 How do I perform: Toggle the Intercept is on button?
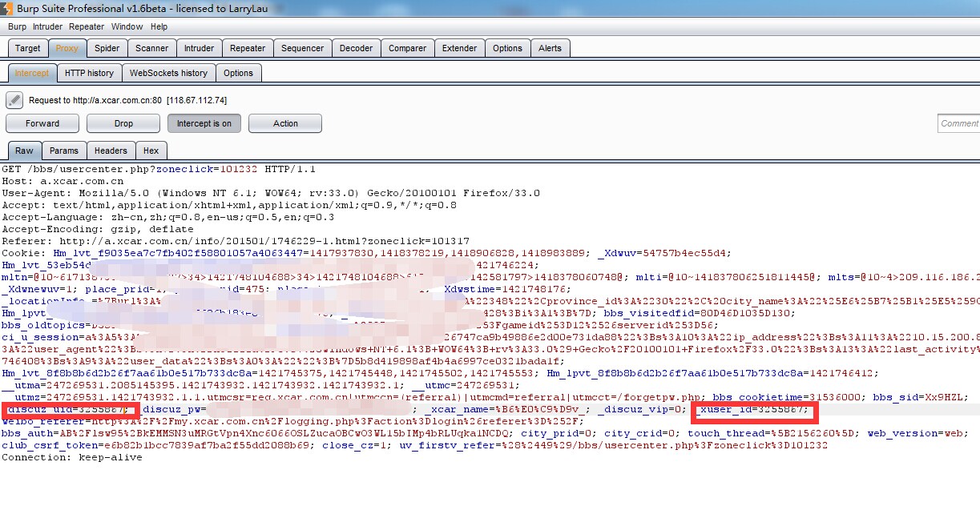pyautogui.click(x=204, y=123)
